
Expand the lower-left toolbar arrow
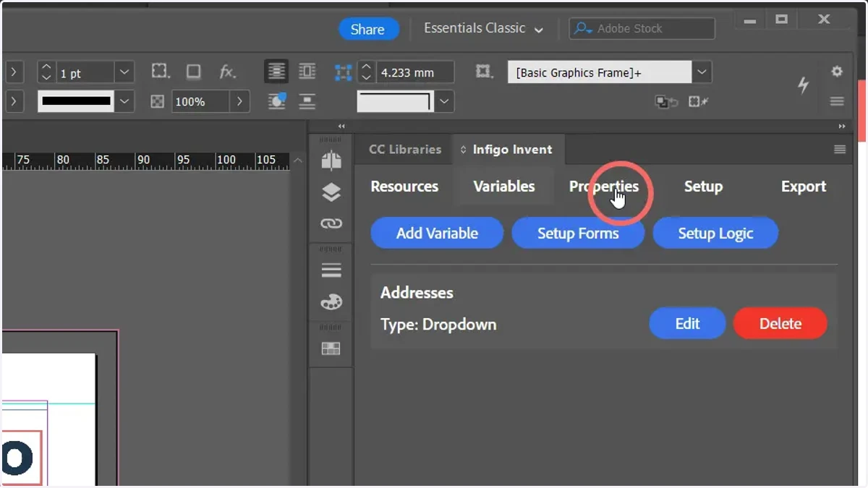coord(14,101)
